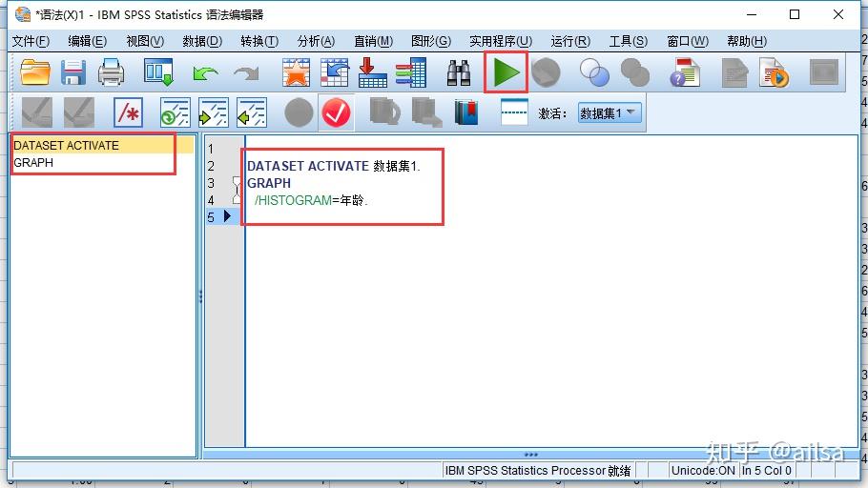Open 窗口(W) menu

click(688, 41)
